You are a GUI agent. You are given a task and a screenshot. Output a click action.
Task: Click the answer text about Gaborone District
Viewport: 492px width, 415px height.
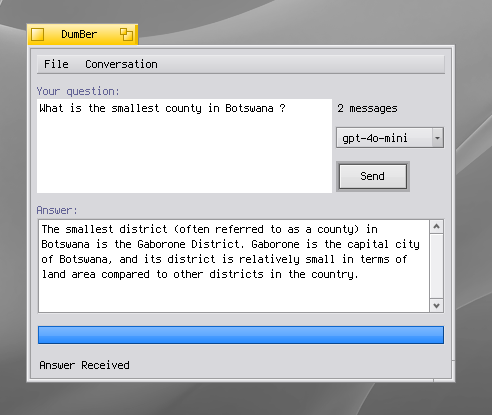pos(231,252)
